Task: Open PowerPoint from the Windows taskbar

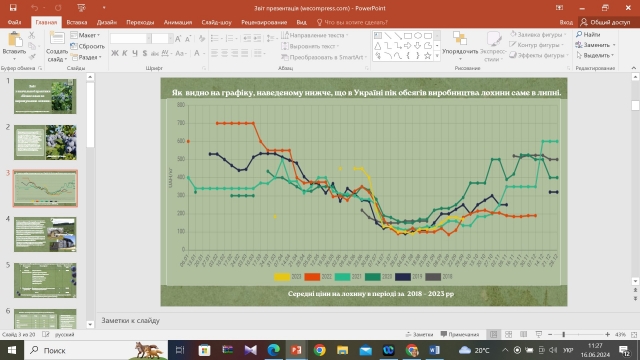Action: tap(296, 350)
